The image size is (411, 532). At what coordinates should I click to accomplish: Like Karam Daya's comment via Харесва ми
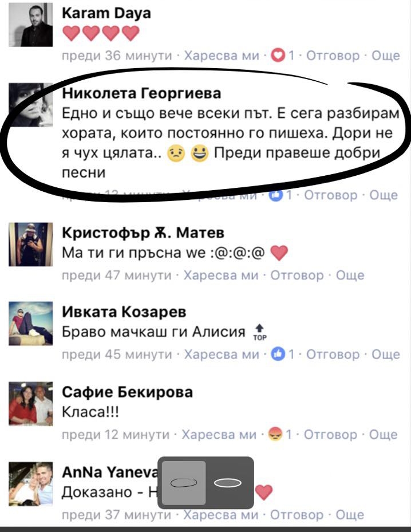222,56
